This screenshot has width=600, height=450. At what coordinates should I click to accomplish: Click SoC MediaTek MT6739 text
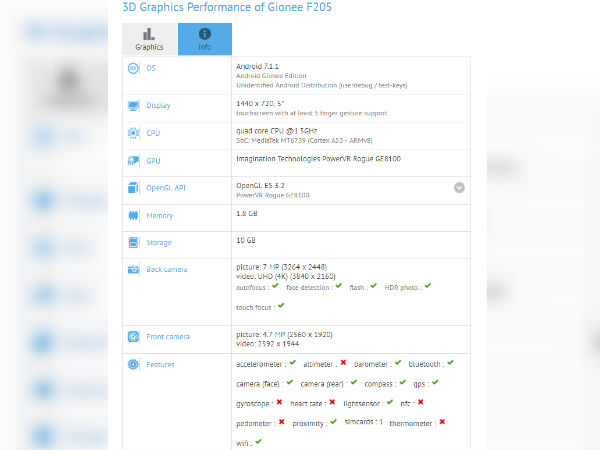[304, 140]
